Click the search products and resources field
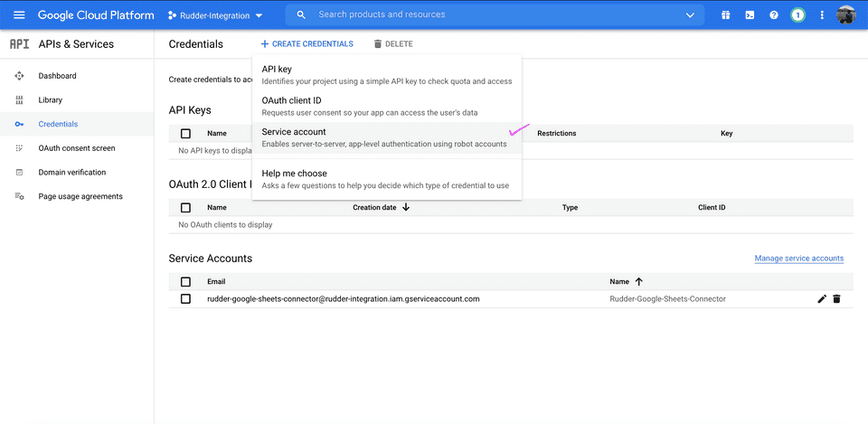Image resolution: width=868 pixels, height=424 pixels. point(488,15)
